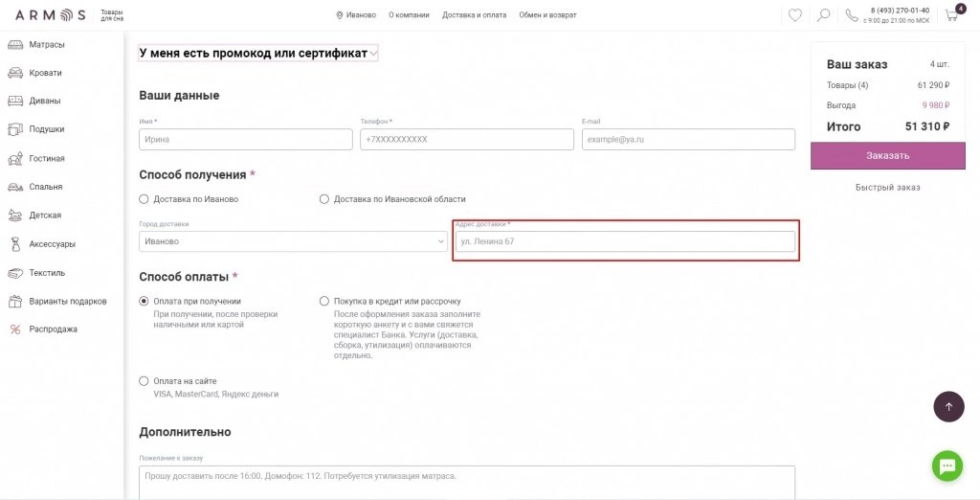Open the Город доставки dropdown
Viewport: 980px width, 500px height.
click(x=293, y=241)
